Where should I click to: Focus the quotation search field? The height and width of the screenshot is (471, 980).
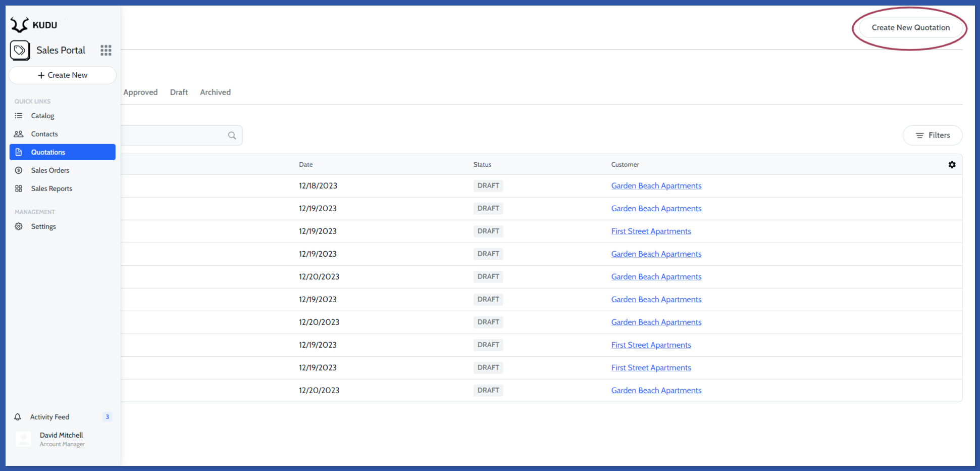coord(181,135)
